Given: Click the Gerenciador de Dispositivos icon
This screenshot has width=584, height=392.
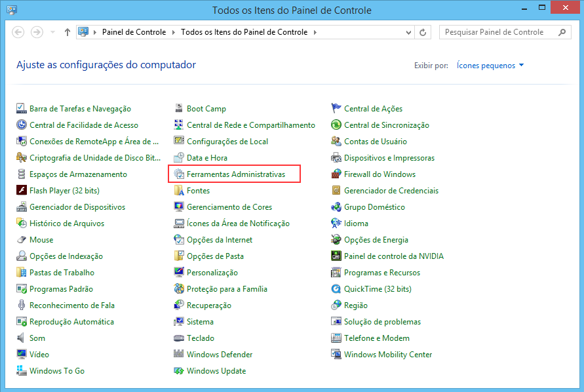Looking at the screenshot, I should tap(22, 206).
